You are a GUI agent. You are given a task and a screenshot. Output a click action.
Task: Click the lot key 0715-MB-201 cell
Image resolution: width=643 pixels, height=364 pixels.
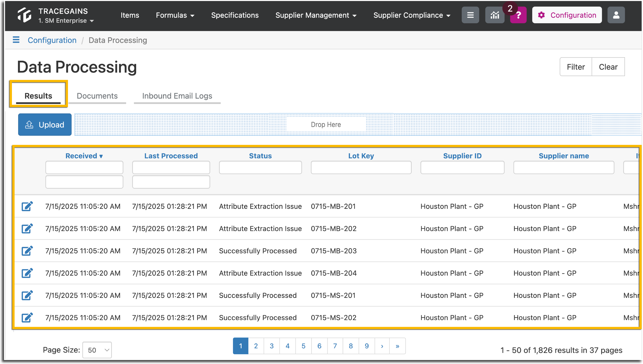pyautogui.click(x=333, y=206)
